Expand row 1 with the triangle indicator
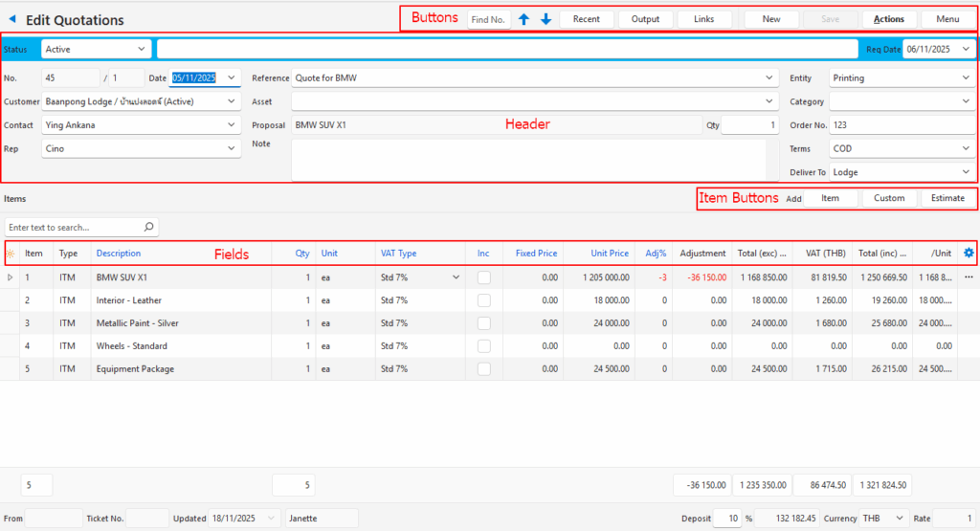The image size is (980, 531). click(11, 277)
